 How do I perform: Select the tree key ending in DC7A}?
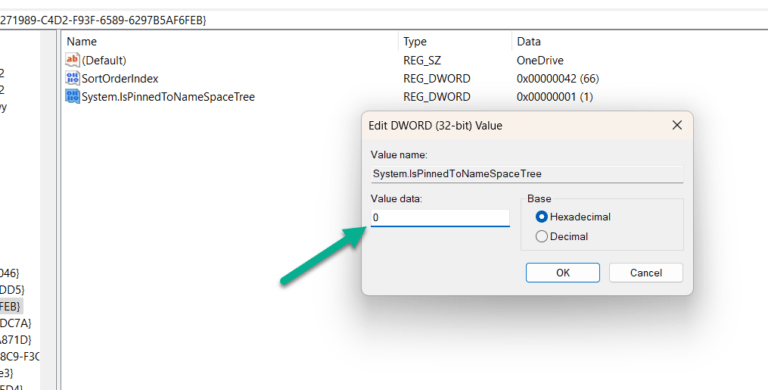click(x=16, y=323)
